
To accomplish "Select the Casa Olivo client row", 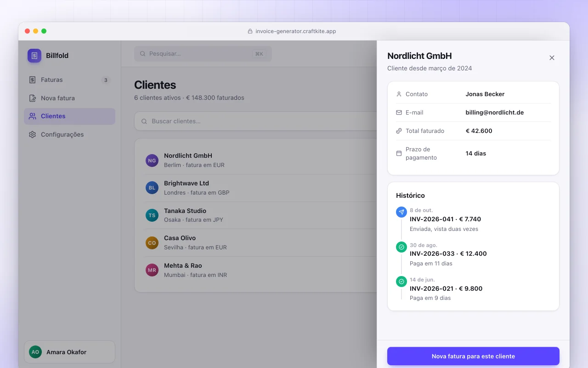I will tap(261, 242).
